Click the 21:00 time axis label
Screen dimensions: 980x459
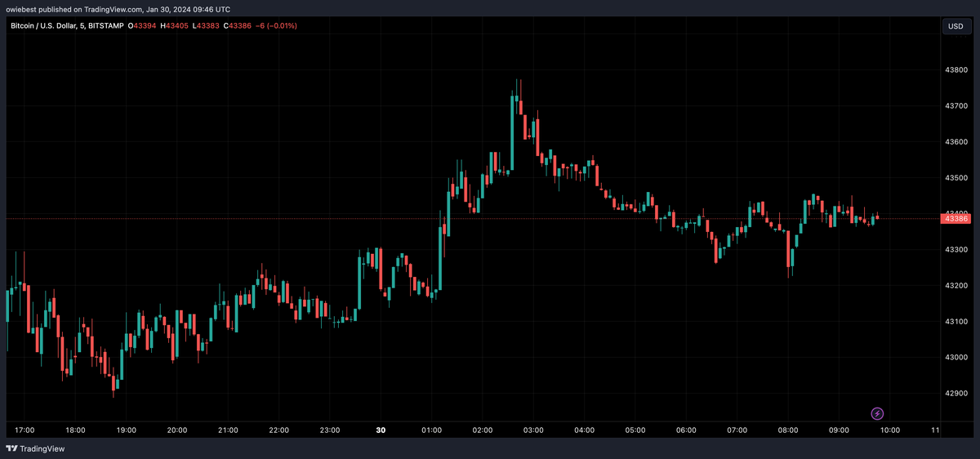click(x=228, y=430)
